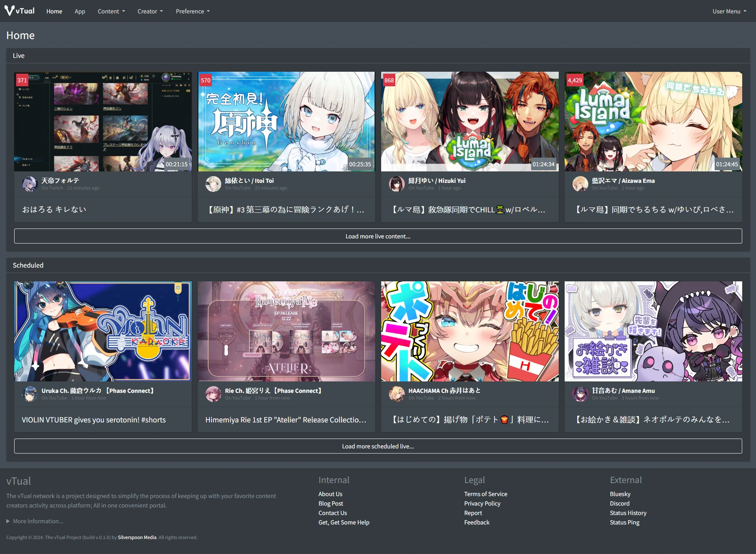Click Aizawa Ema channel avatar
Viewport: 756px width, 554px height.
pos(580,184)
